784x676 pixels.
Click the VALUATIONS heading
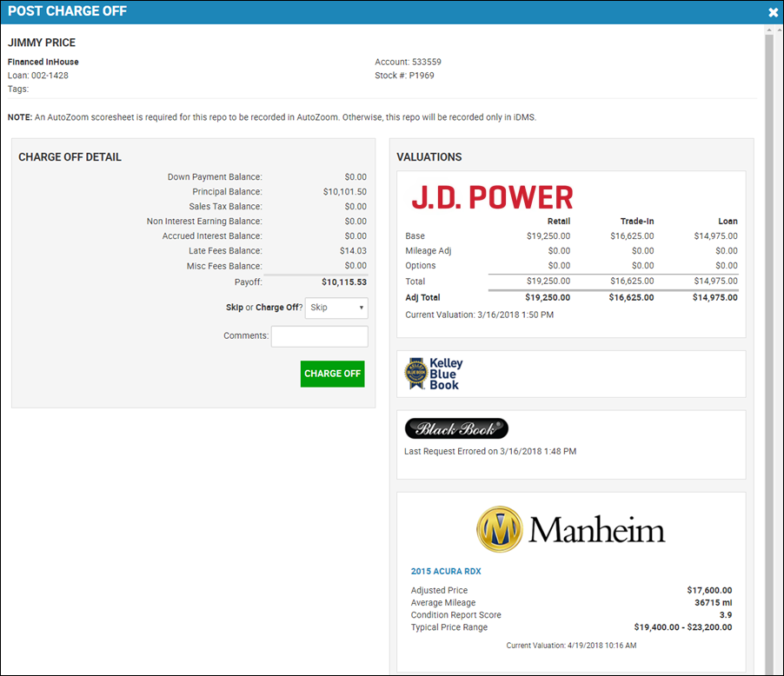click(429, 157)
